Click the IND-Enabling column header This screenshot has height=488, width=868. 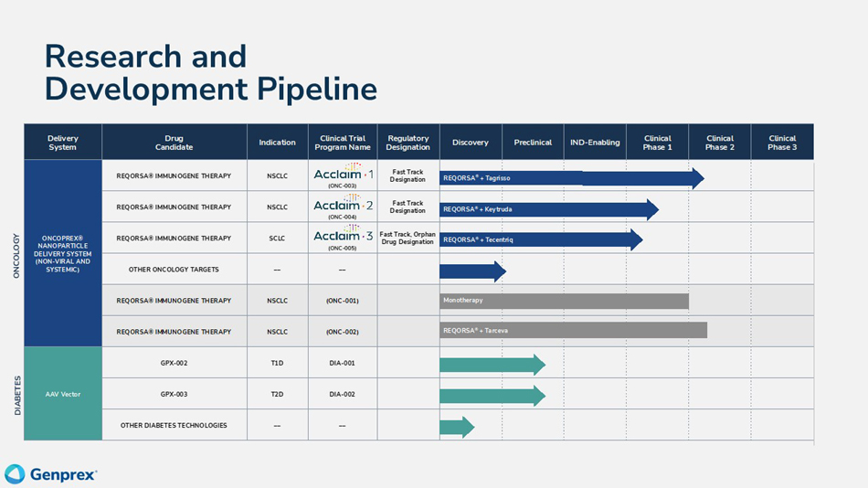(x=595, y=143)
